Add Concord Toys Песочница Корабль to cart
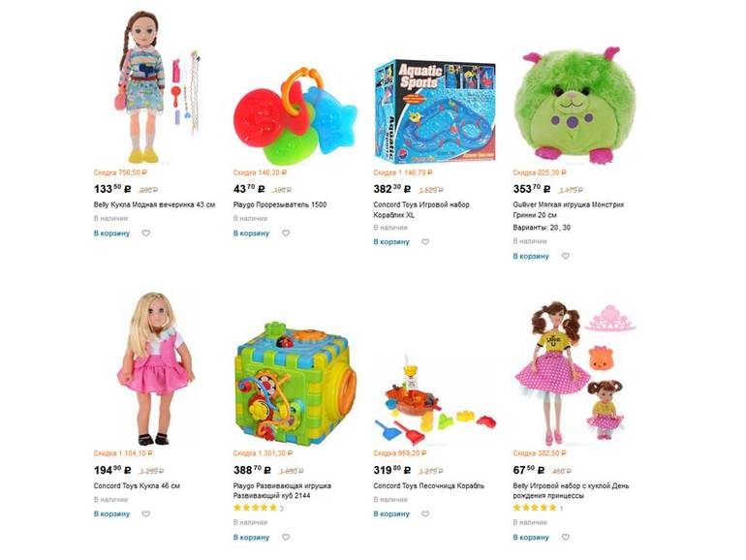The width and height of the screenshot is (746, 560). (391, 513)
